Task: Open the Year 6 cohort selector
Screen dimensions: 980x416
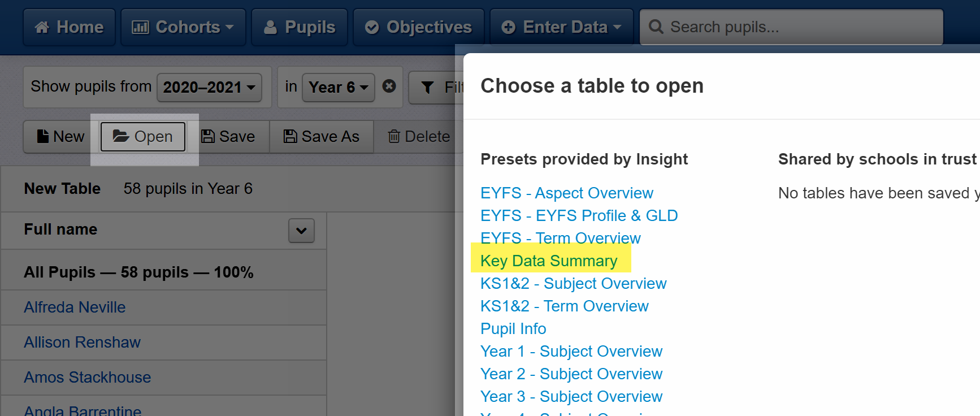Action: (338, 87)
